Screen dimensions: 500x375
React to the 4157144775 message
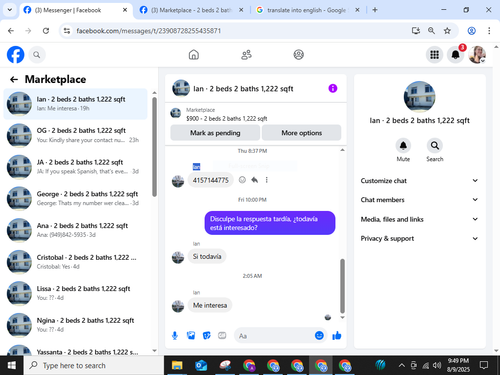242,180
